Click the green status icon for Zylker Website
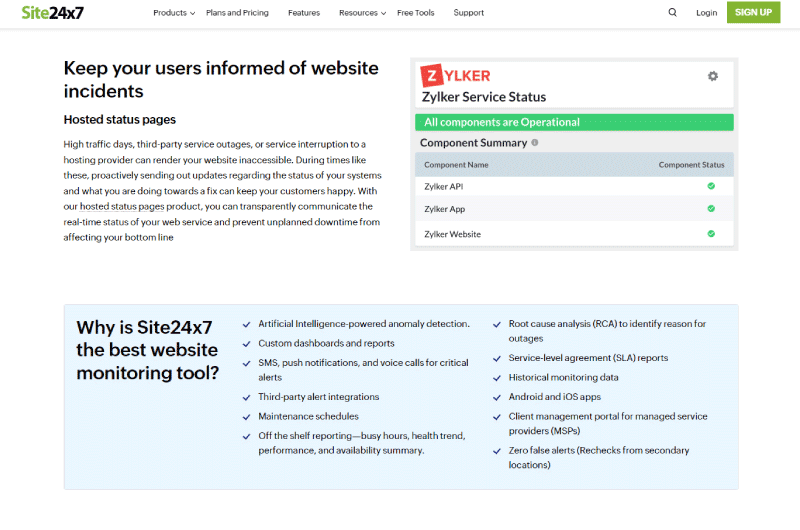This screenshot has height=530, width=800. pyautogui.click(x=711, y=234)
